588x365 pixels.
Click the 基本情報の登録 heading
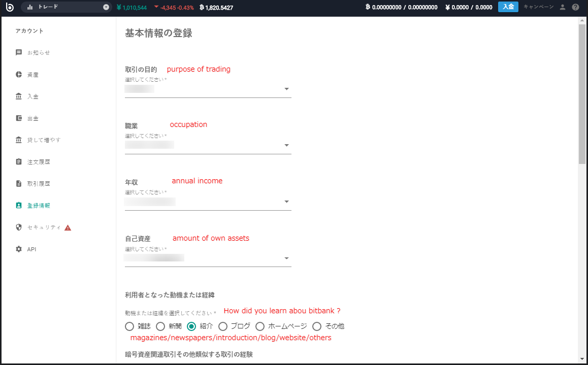pyautogui.click(x=158, y=34)
